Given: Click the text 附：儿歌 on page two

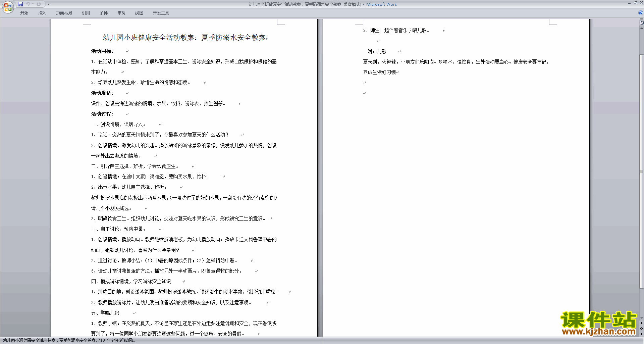Looking at the screenshot, I should tap(377, 52).
